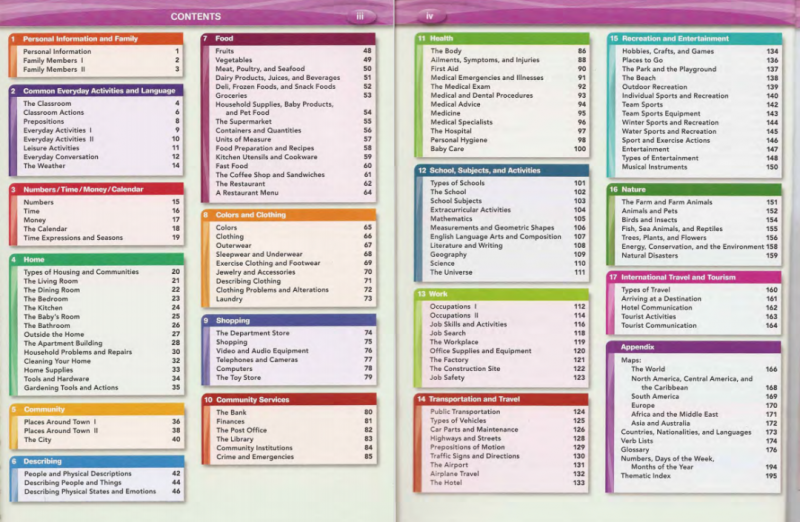Viewport: 800px width, 522px height.
Task: Open the Personal Information and Family section header
Action: click(96, 39)
